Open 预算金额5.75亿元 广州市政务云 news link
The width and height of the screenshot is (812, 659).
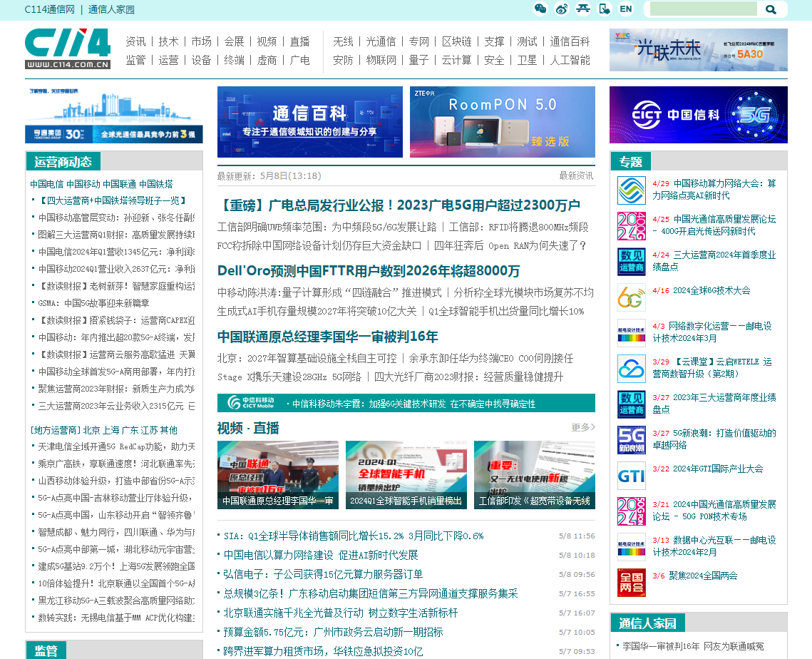click(333, 632)
